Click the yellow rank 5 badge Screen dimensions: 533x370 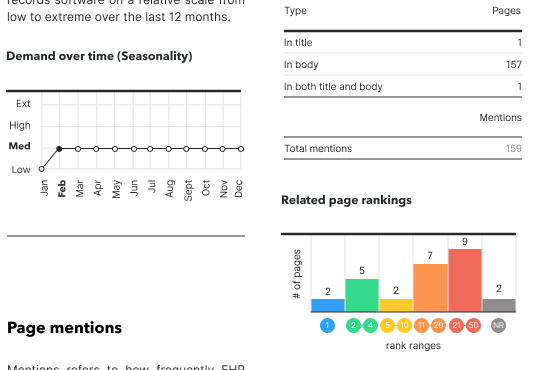point(388,325)
